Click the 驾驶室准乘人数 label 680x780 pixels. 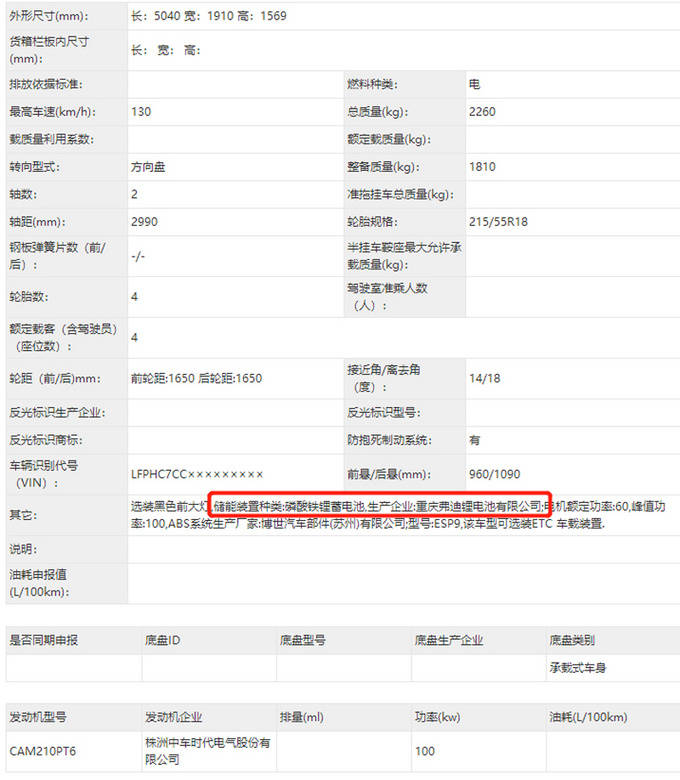click(x=387, y=296)
